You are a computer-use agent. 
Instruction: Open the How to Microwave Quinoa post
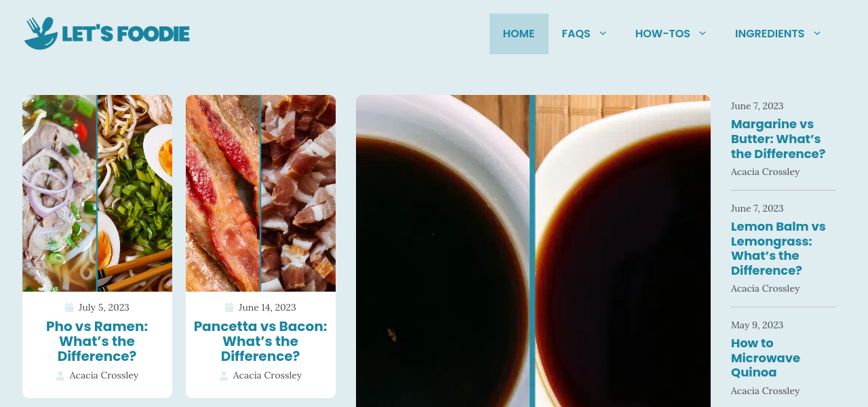click(766, 357)
